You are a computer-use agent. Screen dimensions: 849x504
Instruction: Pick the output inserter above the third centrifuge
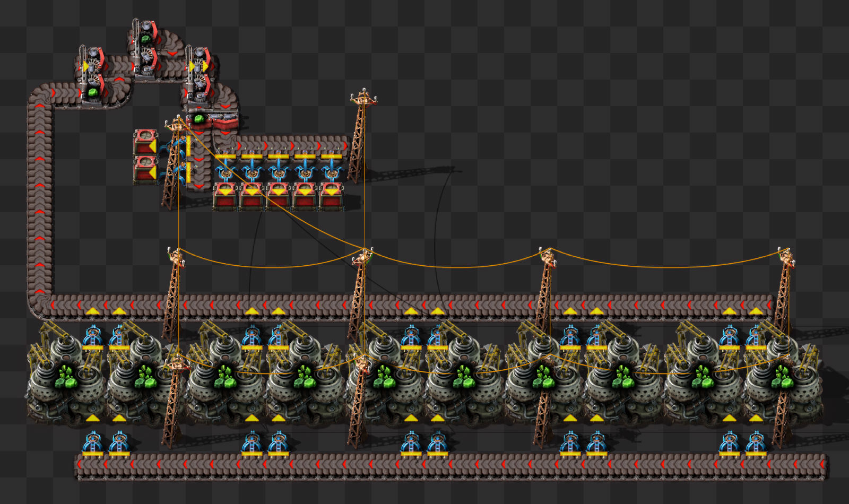pyautogui.click(x=252, y=337)
